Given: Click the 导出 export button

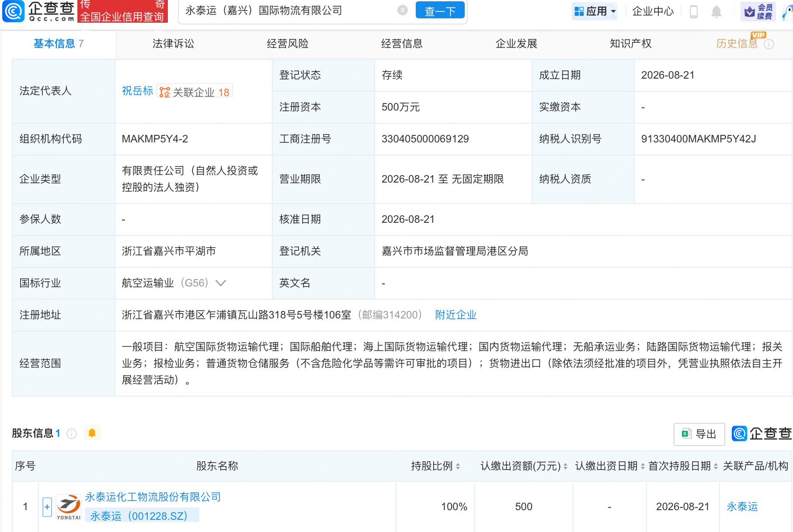Looking at the screenshot, I should point(699,434).
